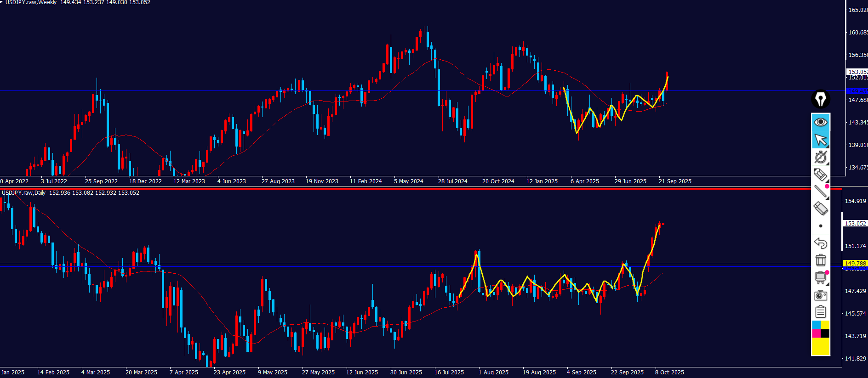Choose the straight line drawing tool
The height and width of the screenshot is (378, 868).
(821, 192)
